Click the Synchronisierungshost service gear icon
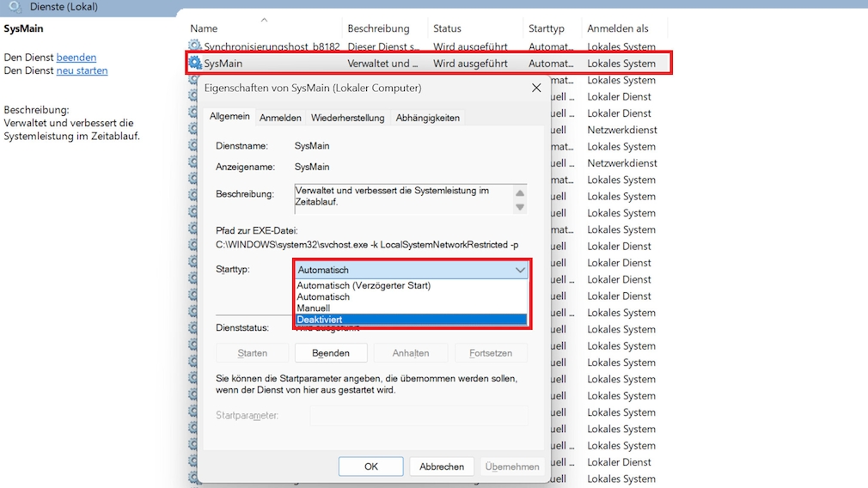 tap(195, 46)
